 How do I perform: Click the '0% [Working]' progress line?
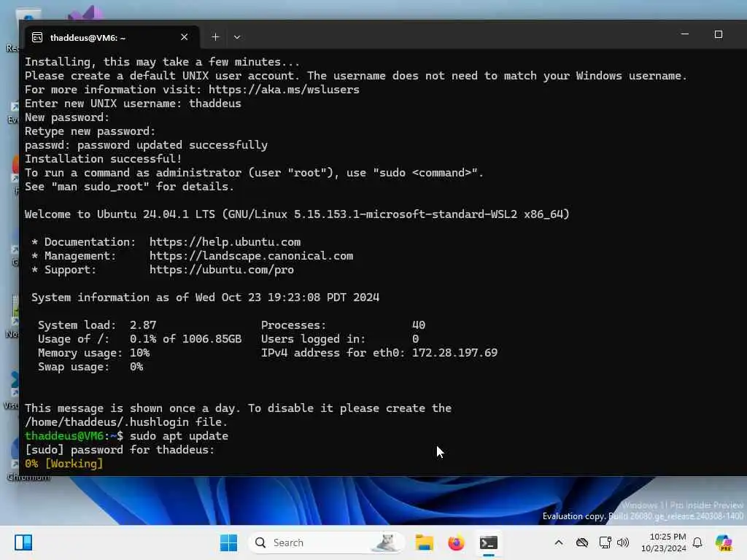click(64, 464)
